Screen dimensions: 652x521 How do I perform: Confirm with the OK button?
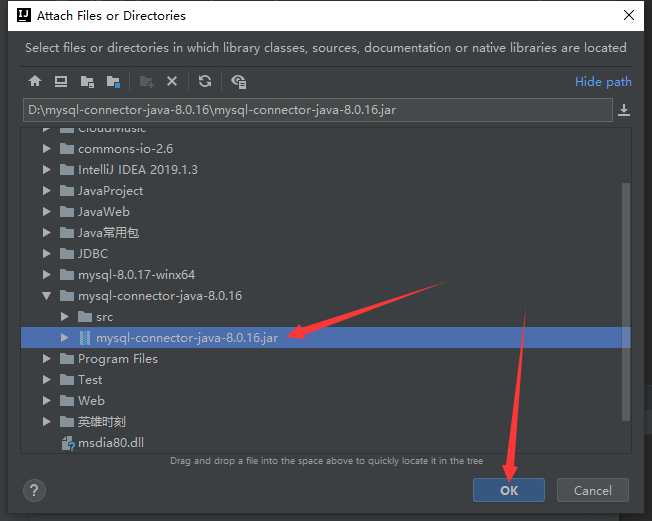(509, 490)
